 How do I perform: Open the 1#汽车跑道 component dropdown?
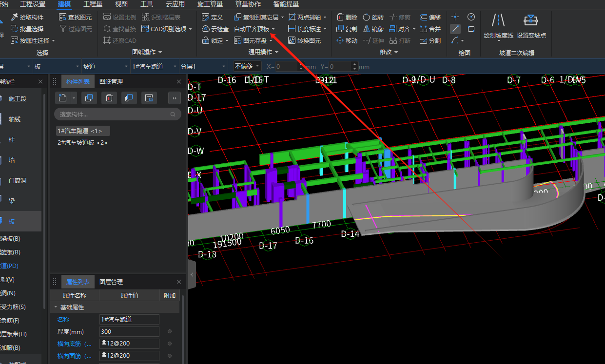(154, 66)
